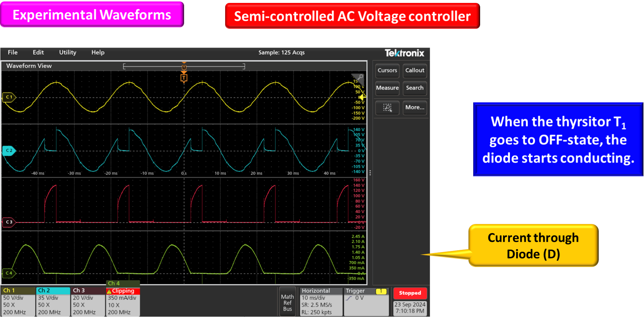
Task: Click the yellow trigger level arrow indicator
Action: point(362,97)
